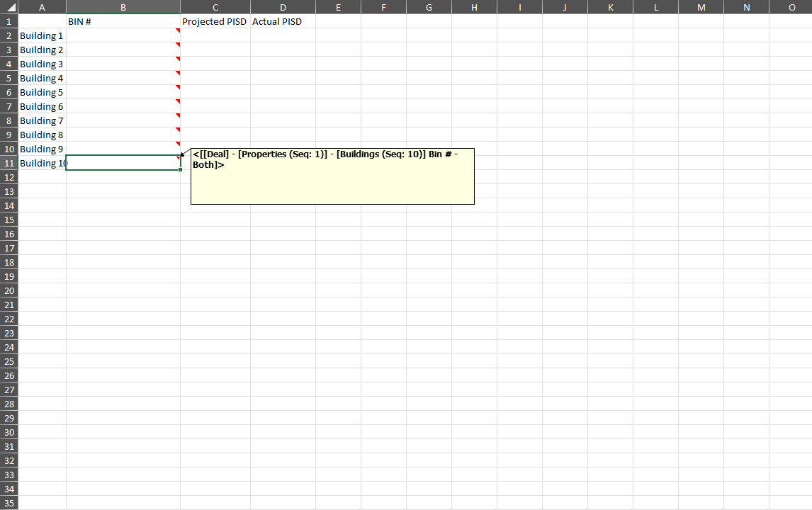
Task: Select row 1 header
Action: [9, 21]
